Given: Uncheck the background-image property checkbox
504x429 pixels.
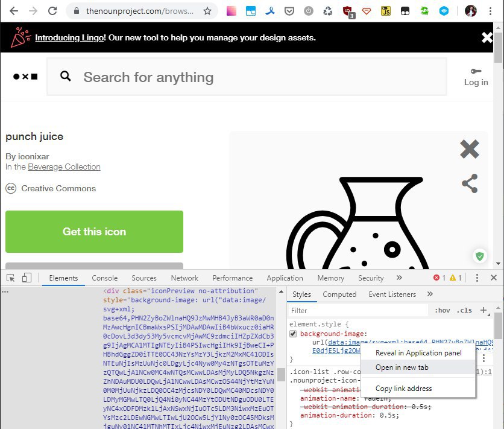Looking at the screenshot, I should 293,334.
